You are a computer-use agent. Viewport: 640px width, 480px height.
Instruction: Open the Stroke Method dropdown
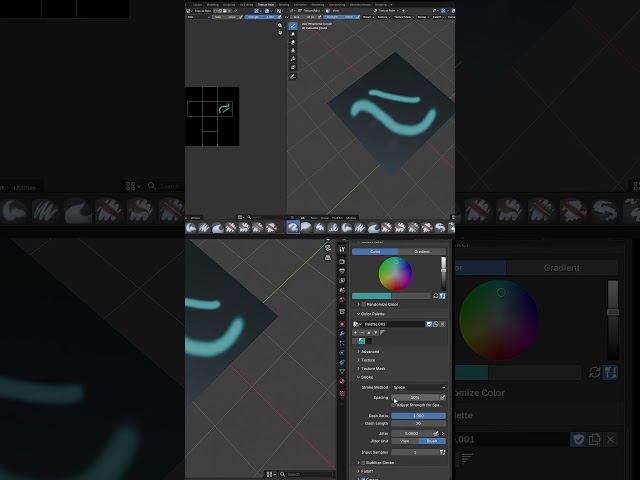418,387
